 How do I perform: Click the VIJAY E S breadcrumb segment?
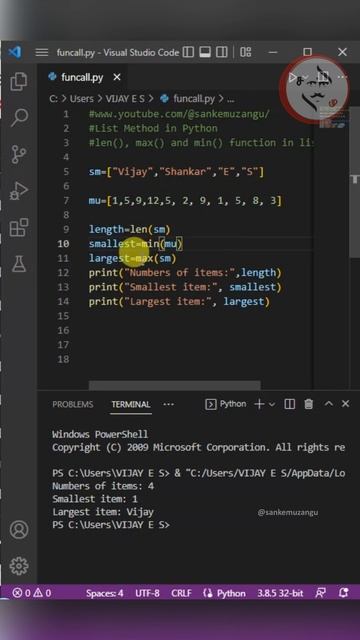click(125, 98)
